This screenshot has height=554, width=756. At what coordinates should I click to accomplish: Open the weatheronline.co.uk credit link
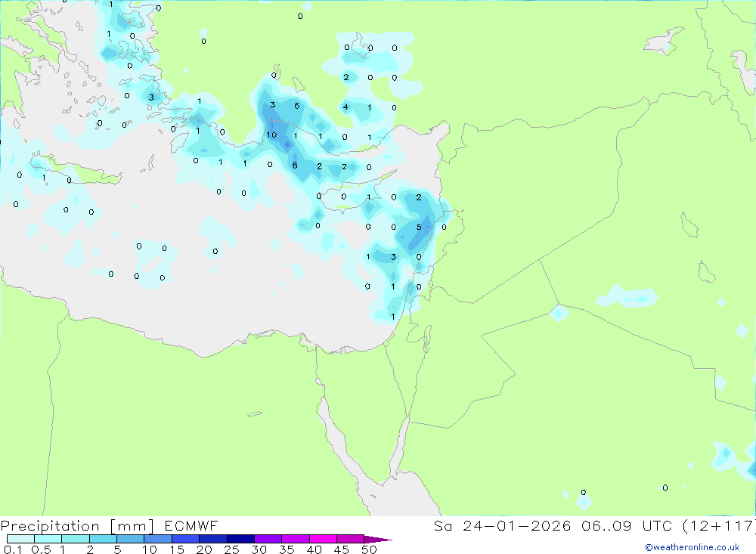[x=692, y=547]
